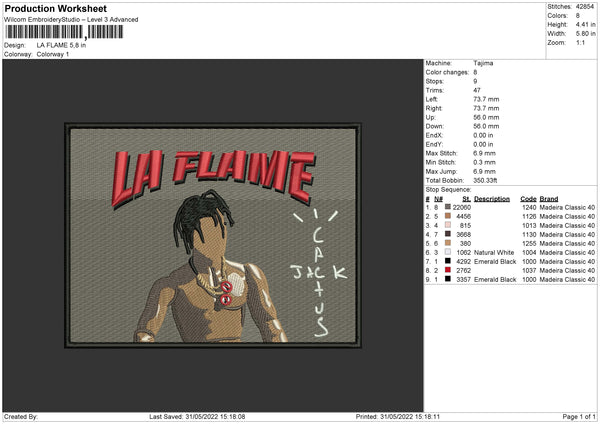Select thread code 1037
The image size is (600, 424).
coord(529,271)
